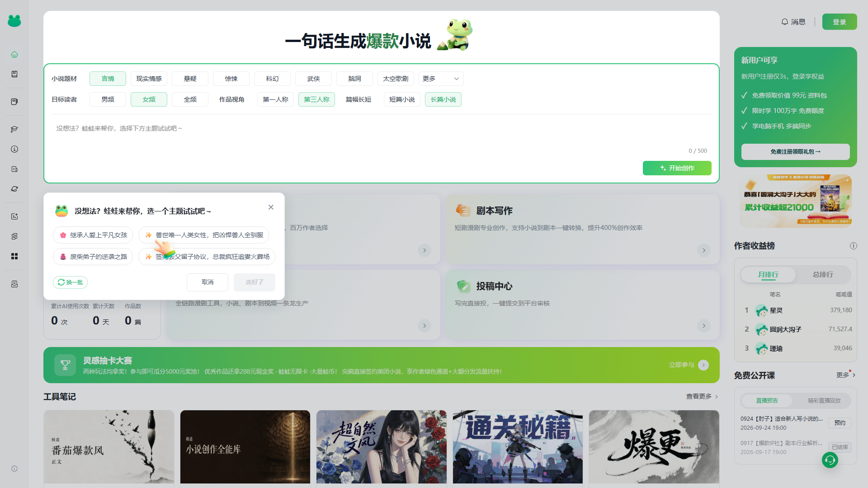Screen dimensions: 868x488
Task: Click the trophy icon on 灵感抽卡大赛 banner
Action: (x=65, y=365)
